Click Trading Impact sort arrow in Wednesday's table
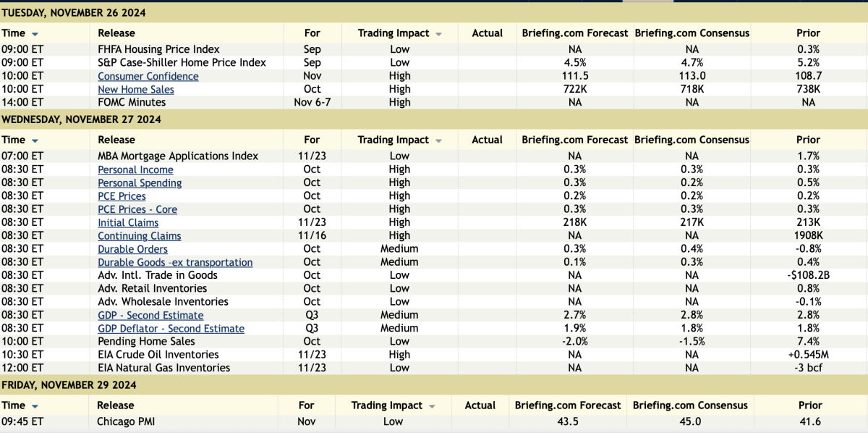 point(439,140)
